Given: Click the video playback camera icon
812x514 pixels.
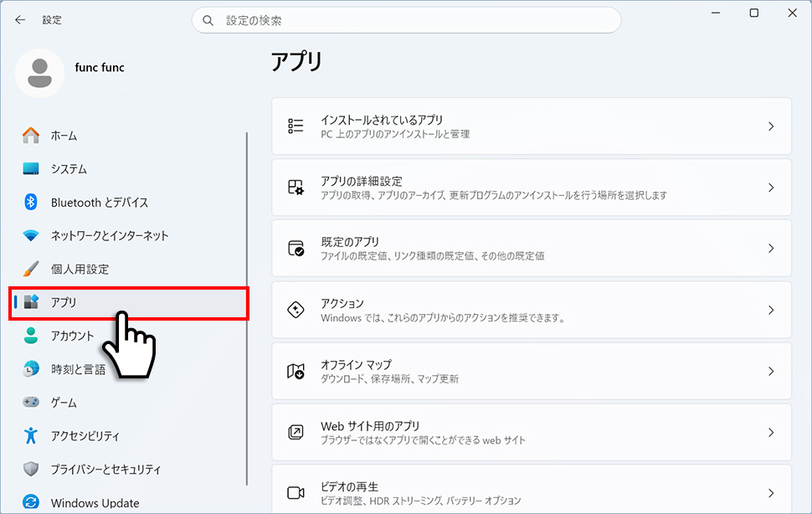Looking at the screenshot, I should coord(296,493).
